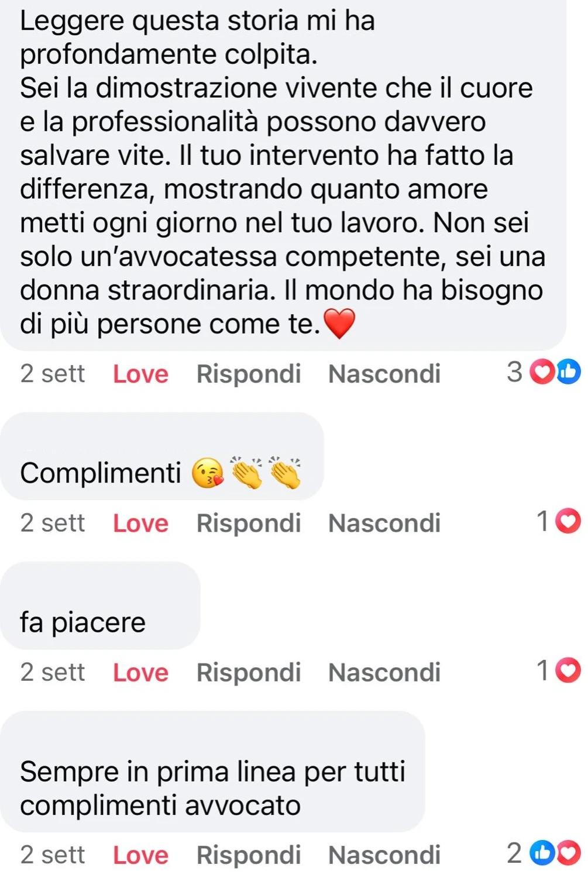Open the heart reaction on the Complimenti comment
Viewport: 588px width, 878px height.
(x=568, y=522)
